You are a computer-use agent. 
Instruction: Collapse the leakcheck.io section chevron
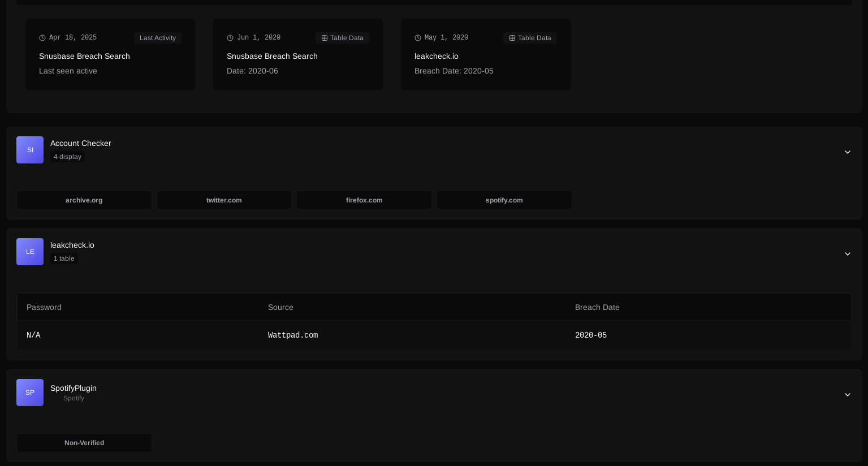tap(848, 254)
